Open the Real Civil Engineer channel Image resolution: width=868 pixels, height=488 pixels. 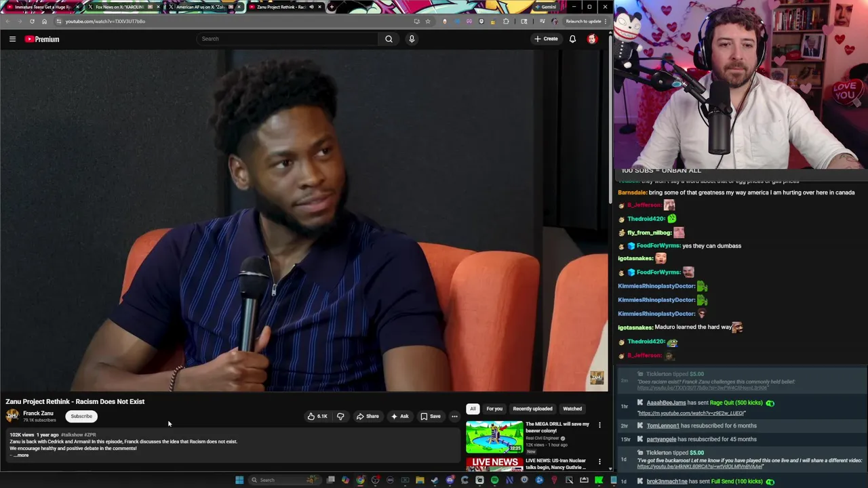click(542, 439)
